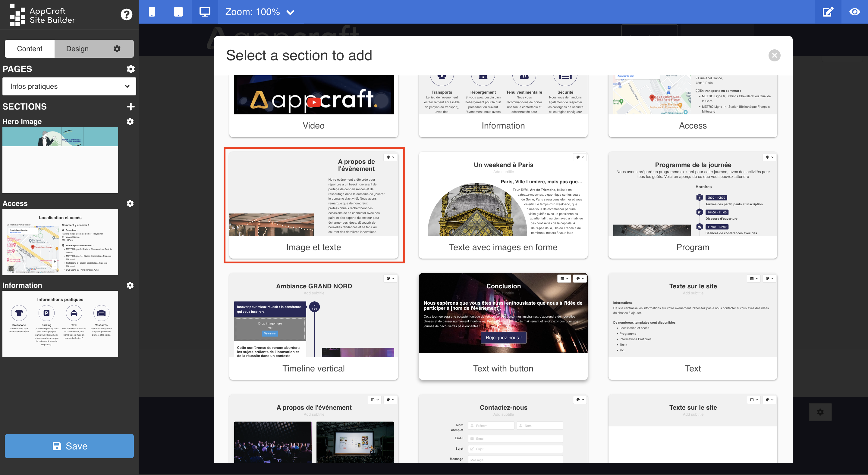Screen dimensions: 868x475
Task: Close the section selection dialog
Action: [x=774, y=55]
